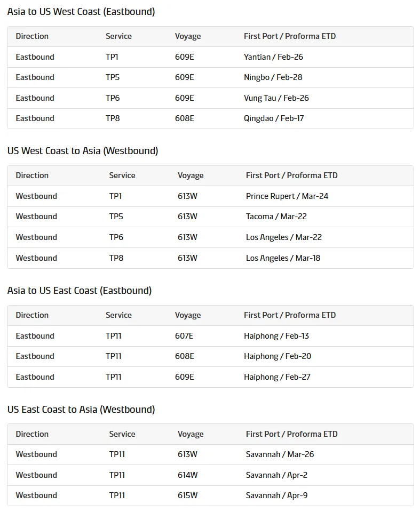Select voyage number 615W
This screenshot has width=420, height=520.
(187, 495)
